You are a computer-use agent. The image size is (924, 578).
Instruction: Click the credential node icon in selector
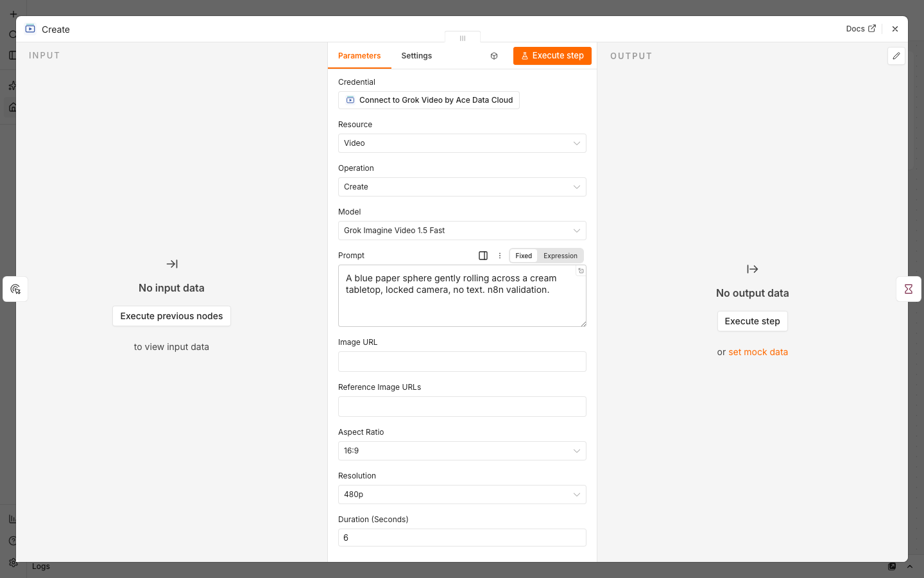350,100
